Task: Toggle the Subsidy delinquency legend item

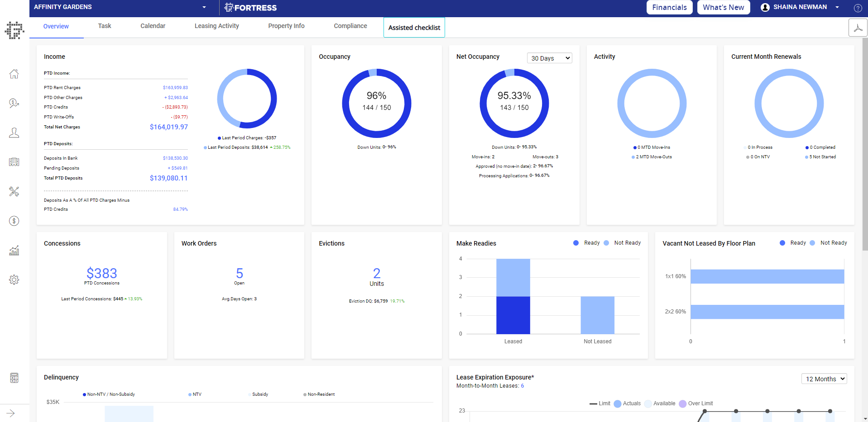Action: pyautogui.click(x=258, y=394)
